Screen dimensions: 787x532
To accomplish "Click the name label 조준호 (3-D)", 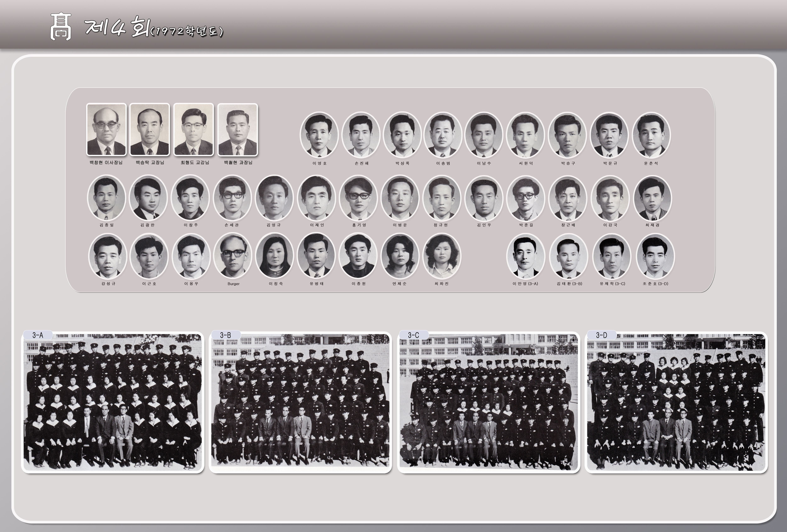I will [655, 284].
